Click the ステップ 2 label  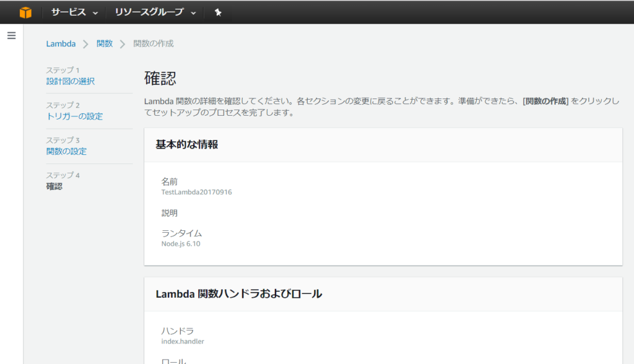click(63, 105)
